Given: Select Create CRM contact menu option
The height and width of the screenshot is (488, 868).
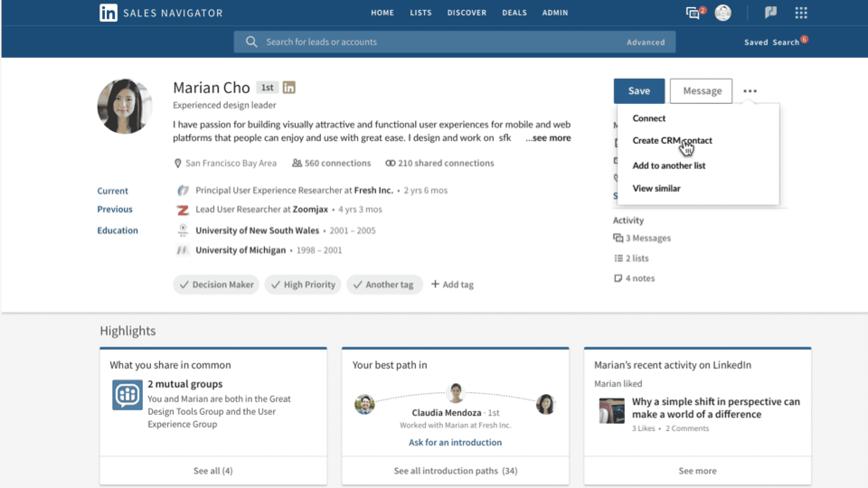Looking at the screenshot, I should point(672,141).
